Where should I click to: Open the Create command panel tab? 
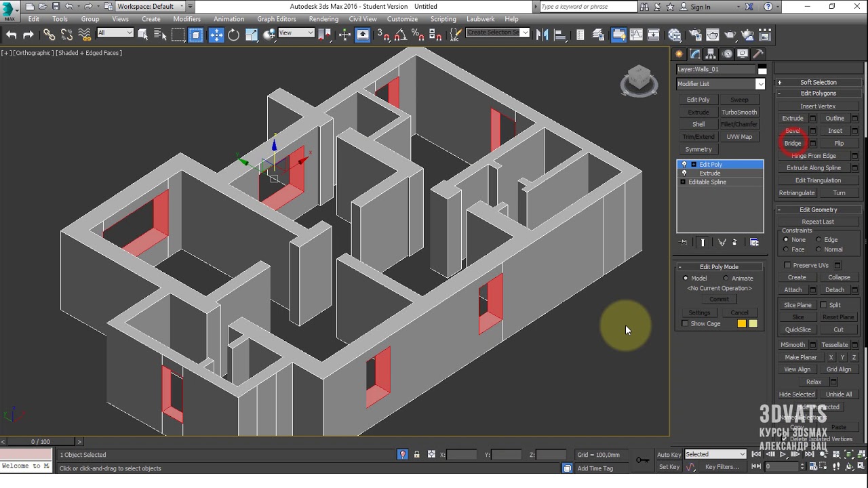[679, 54]
